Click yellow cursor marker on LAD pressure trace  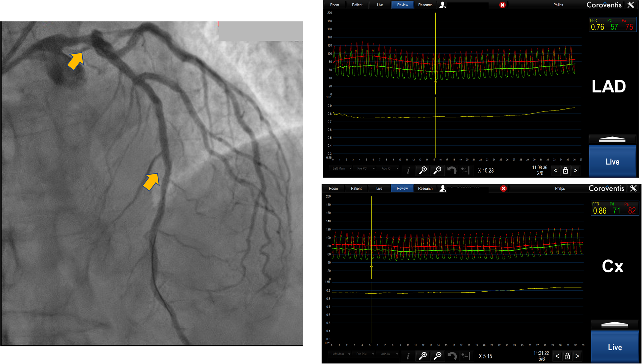[x=435, y=82]
